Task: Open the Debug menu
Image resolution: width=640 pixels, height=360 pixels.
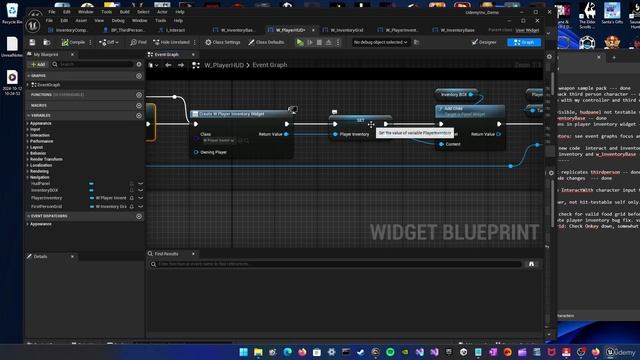Action: (x=118, y=20)
